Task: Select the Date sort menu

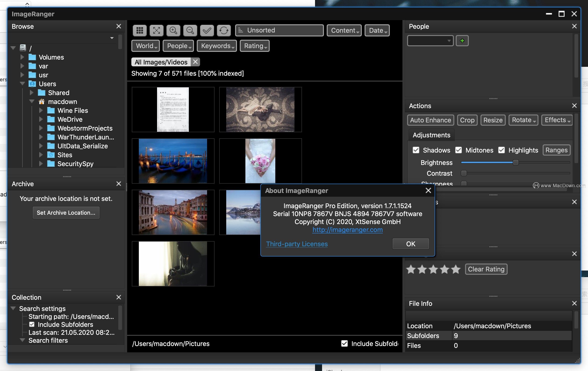Action: [x=377, y=30]
